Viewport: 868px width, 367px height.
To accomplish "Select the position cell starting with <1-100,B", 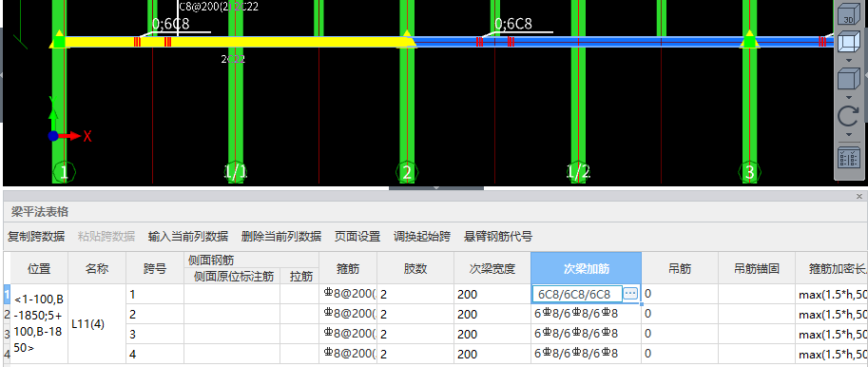I will tap(39, 324).
